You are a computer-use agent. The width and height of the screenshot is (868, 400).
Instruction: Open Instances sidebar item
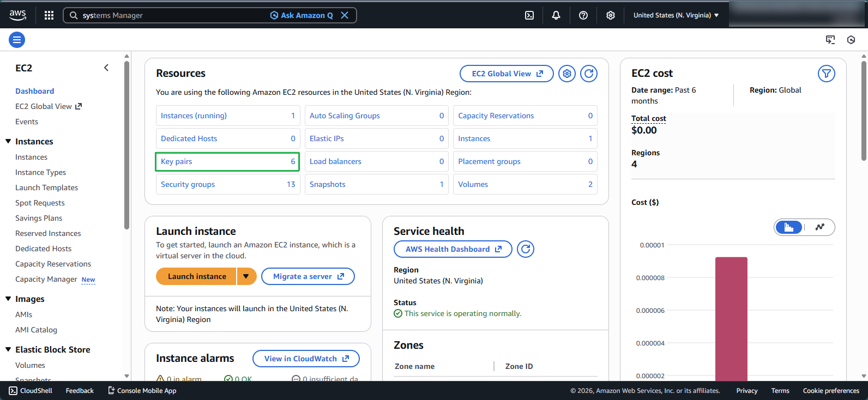click(x=32, y=157)
